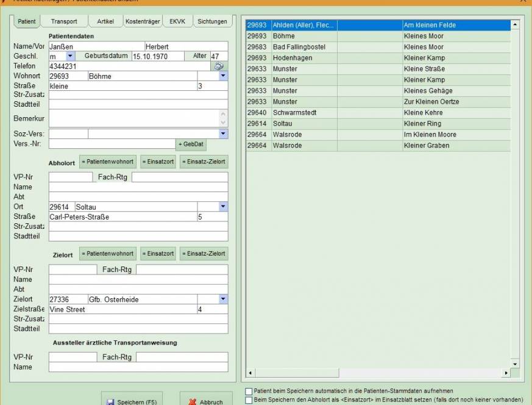Open the Soz-Vers insurance dropdown
The image size is (532, 405).
[x=223, y=134]
